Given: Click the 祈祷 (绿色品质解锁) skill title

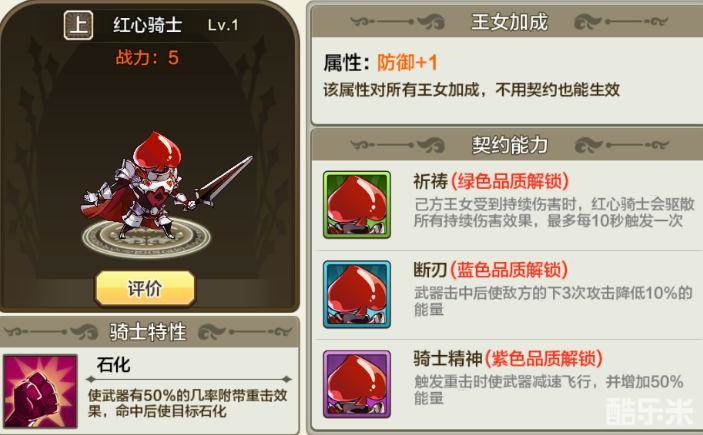Looking at the screenshot, I should point(491,182).
